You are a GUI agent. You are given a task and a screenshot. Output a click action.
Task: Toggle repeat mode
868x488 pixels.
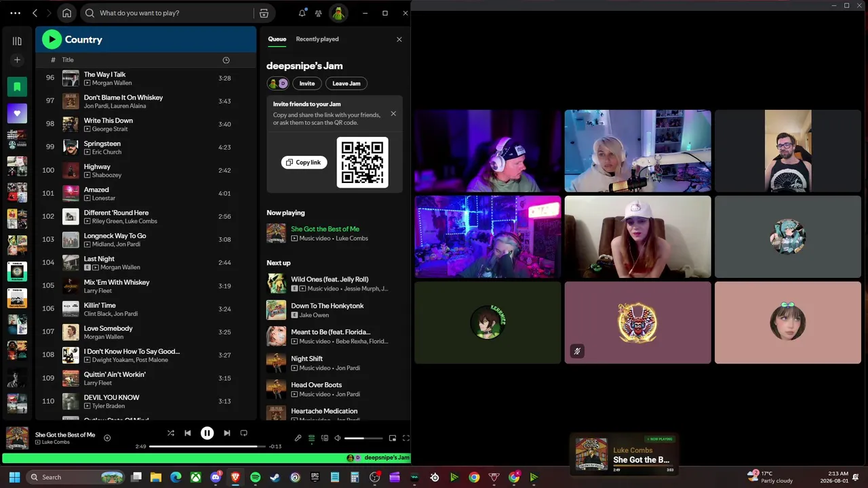click(x=244, y=433)
